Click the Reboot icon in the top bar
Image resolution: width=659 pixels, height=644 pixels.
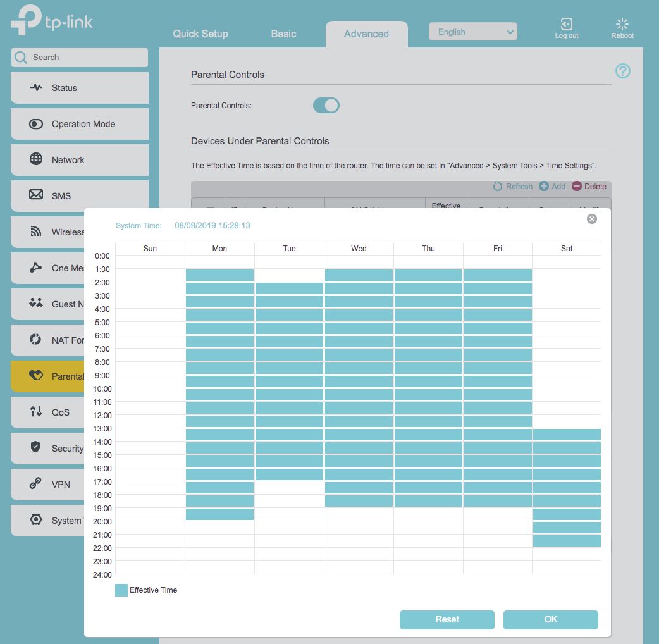(x=622, y=23)
